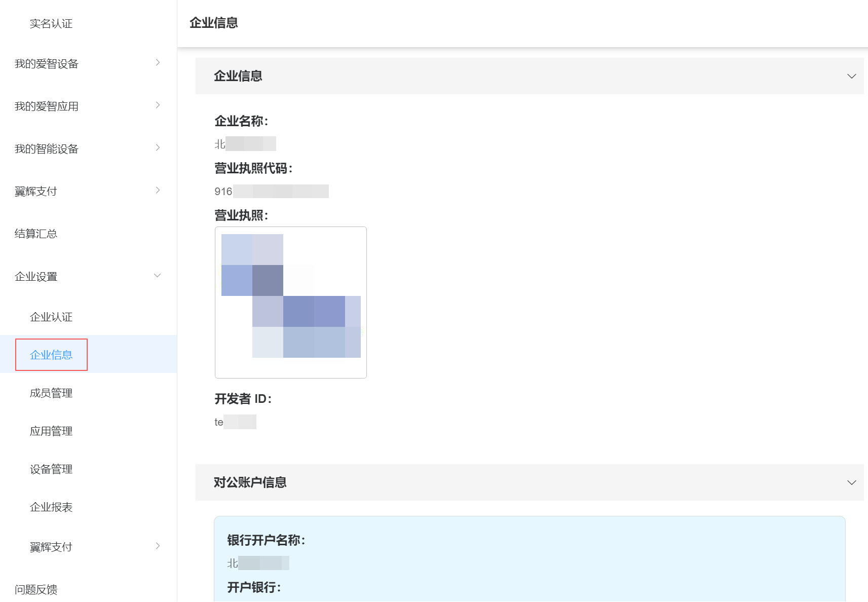This screenshot has height=602, width=868.
Task: Expand the nested 翼辉支付 item under 企业设置
Action: [x=51, y=547]
